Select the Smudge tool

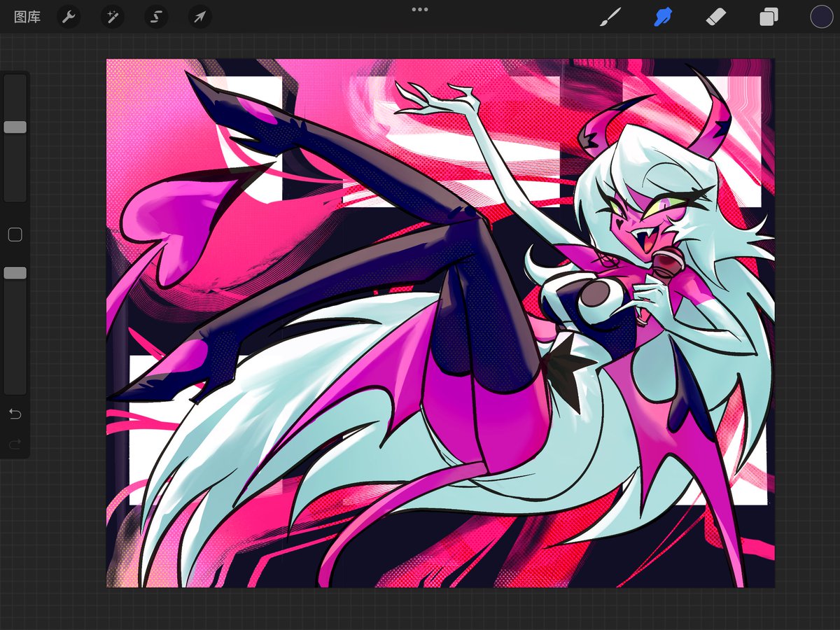coord(663,17)
